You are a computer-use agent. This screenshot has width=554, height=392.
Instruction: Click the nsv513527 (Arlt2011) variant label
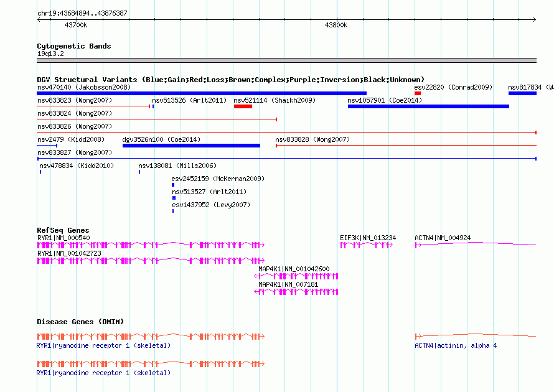pyautogui.click(x=209, y=192)
